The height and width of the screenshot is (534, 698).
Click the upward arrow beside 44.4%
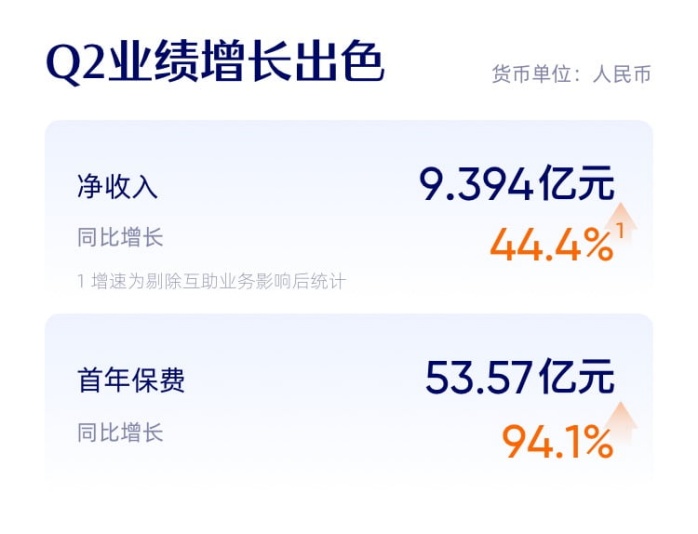tap(622, 218)
